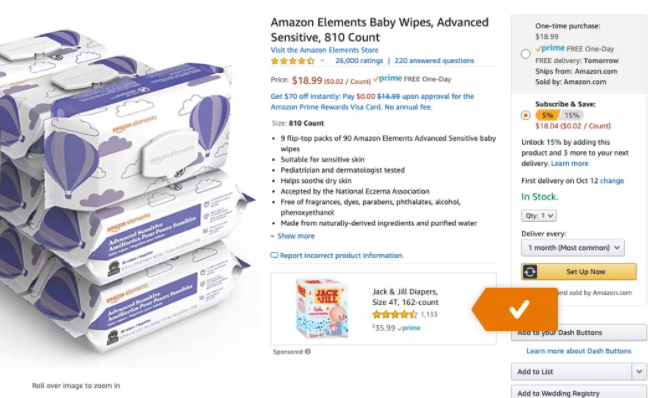Viewport: 650px width, 398px height.
Task: Click the baby wipes main product image
Action: click(x=126, y=192)
